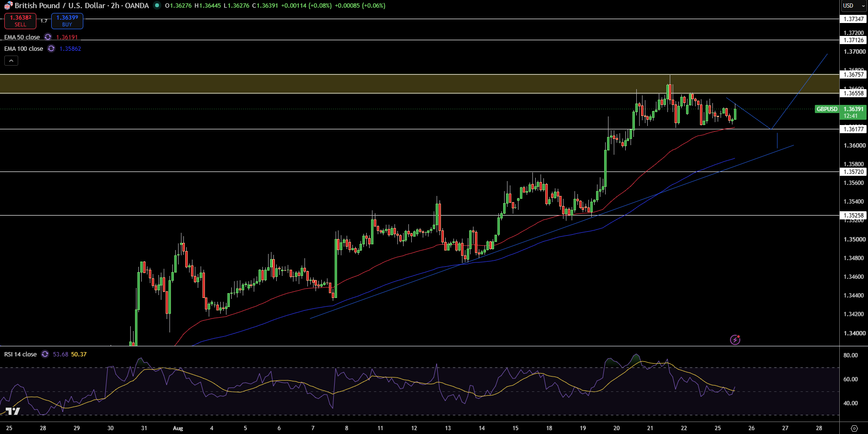Select the EMA 50 close indicator label
The width and height of the screenshot is (868, 434).
(22, 37)
